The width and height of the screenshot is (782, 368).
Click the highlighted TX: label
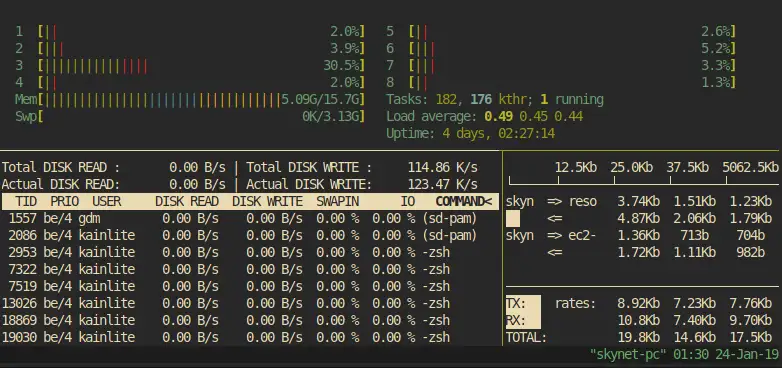pos(523,303)
